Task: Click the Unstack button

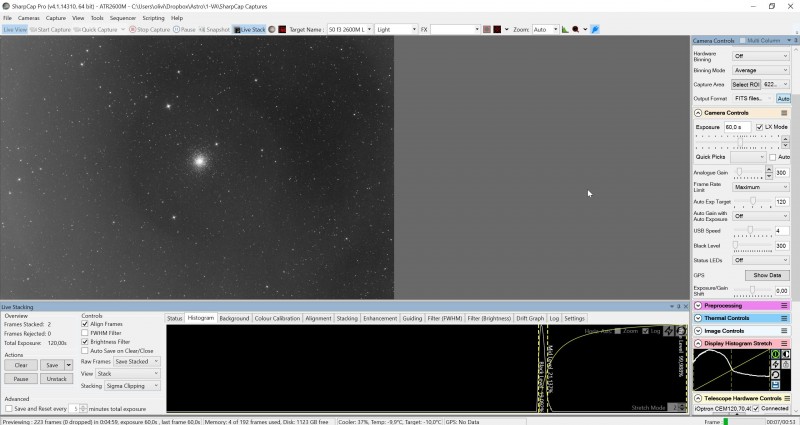Action: (x=57, y=379)
